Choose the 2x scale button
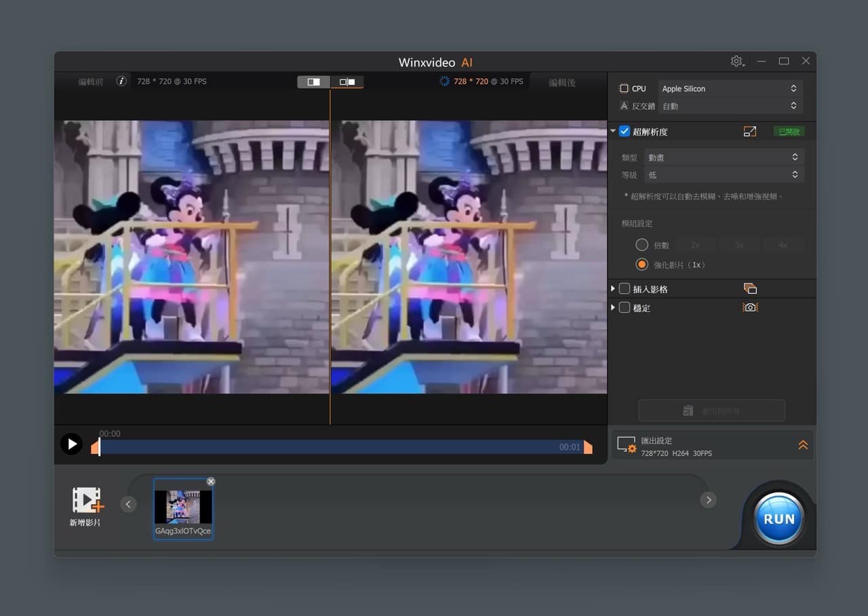This screenshot has height=616, width=868. pos(696,245)
